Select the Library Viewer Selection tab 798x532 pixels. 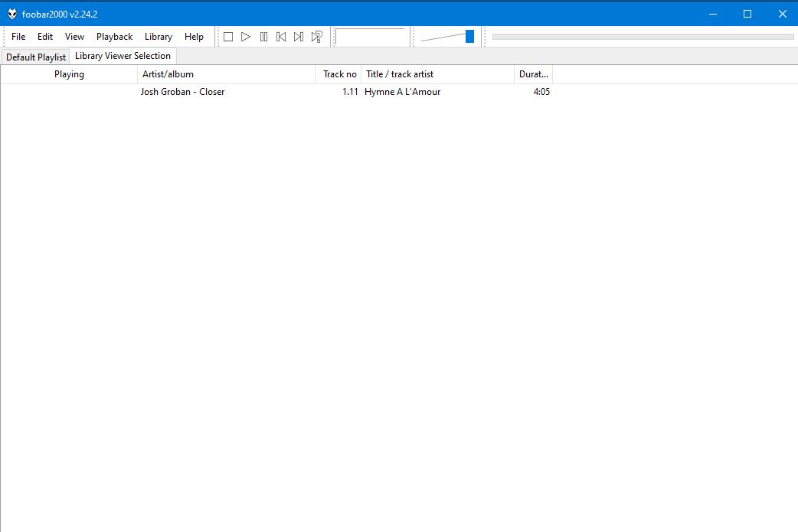click(123, 56)
